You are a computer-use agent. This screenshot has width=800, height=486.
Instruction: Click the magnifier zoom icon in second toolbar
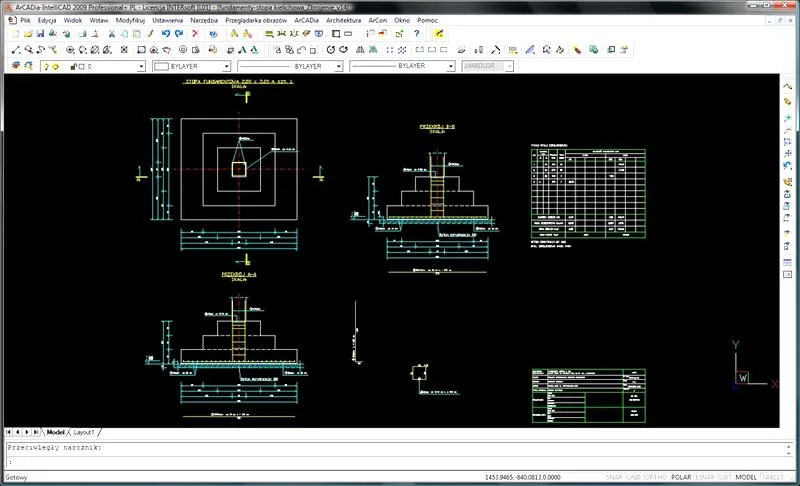(28, 49)
